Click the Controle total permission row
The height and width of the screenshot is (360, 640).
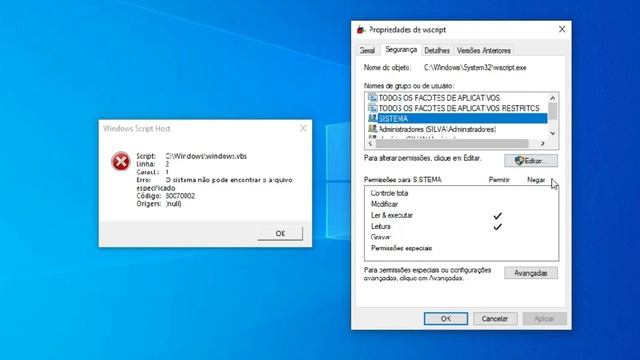point(461,193)
